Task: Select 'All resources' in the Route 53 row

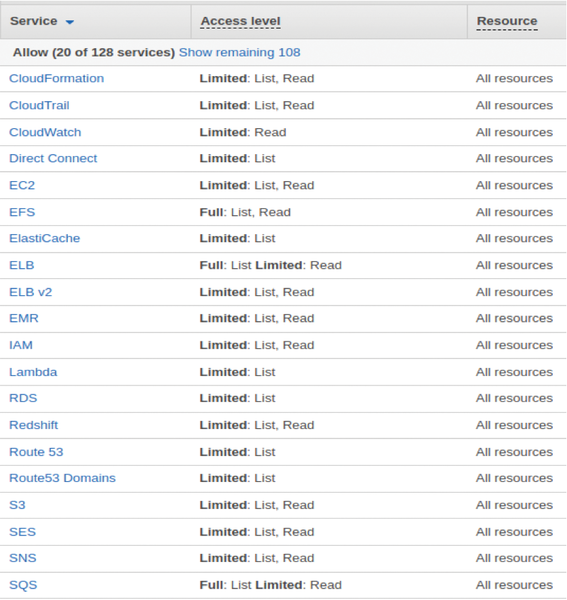Action: pos(514,452)
